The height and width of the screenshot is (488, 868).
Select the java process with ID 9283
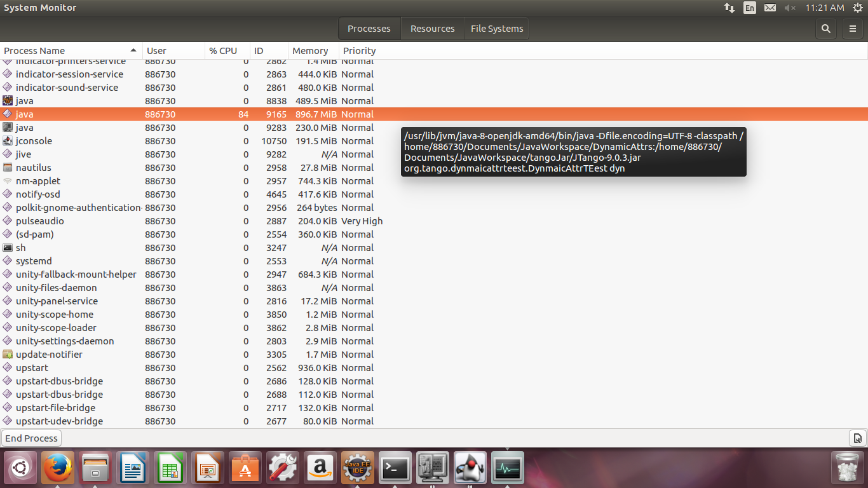pyautogui.click(x=434, y=128)
